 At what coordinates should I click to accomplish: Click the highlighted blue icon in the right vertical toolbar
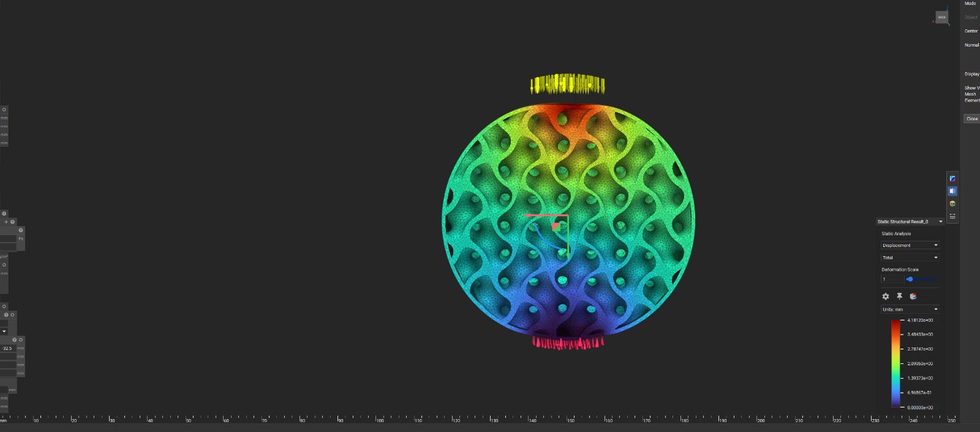pos(952,191)
